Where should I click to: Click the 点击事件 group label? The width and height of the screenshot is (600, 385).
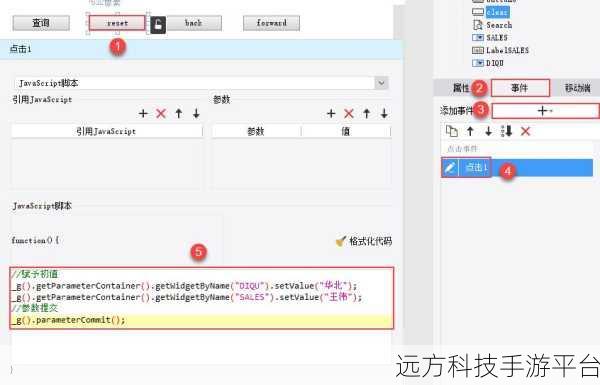(462, 148)
